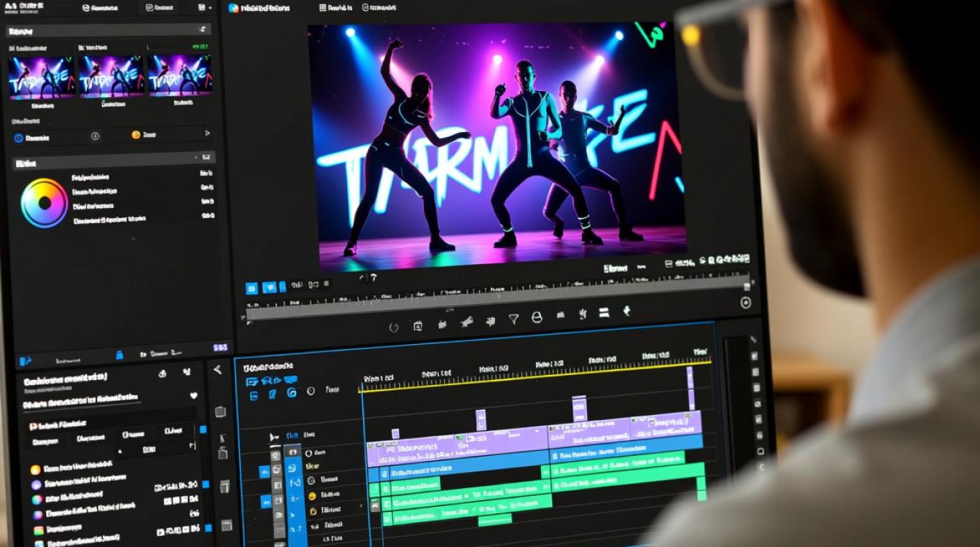Click the blue circular icon below thumbnails
980x547 pixels.
(x=18, y=138)
